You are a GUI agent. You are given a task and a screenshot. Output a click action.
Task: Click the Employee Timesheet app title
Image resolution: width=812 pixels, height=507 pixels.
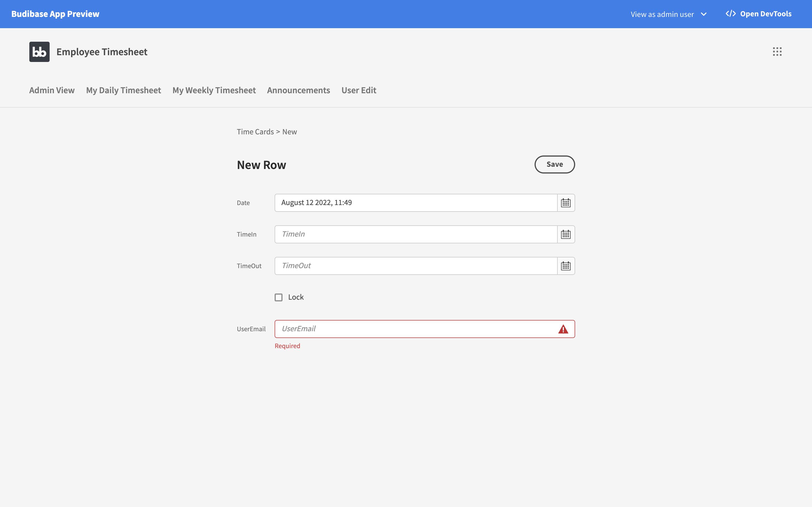tap(101, 52)
